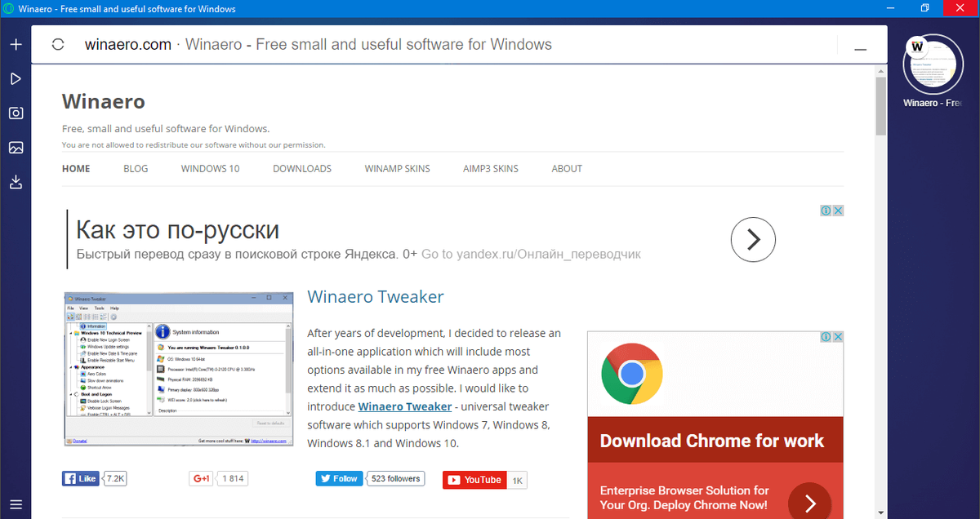This screenshot has height=519, width=980.
Task: Click the arrow circle on the Yandex ad
Action: point(753,240)
